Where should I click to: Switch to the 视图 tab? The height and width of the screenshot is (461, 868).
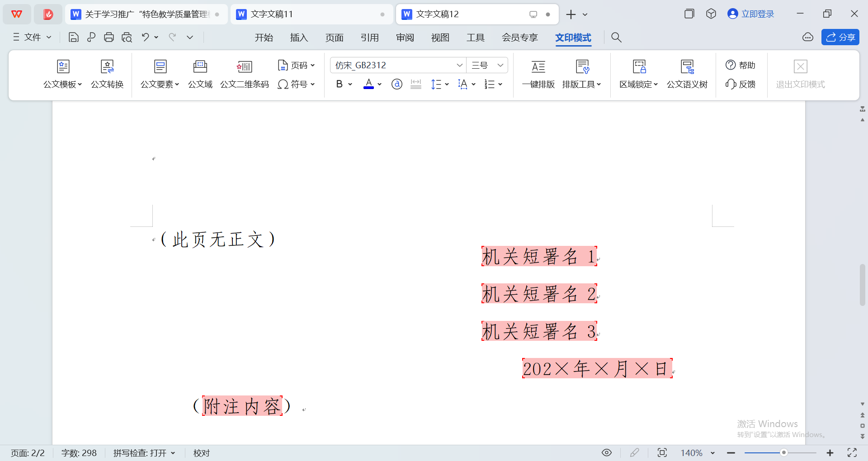point(440,38)
